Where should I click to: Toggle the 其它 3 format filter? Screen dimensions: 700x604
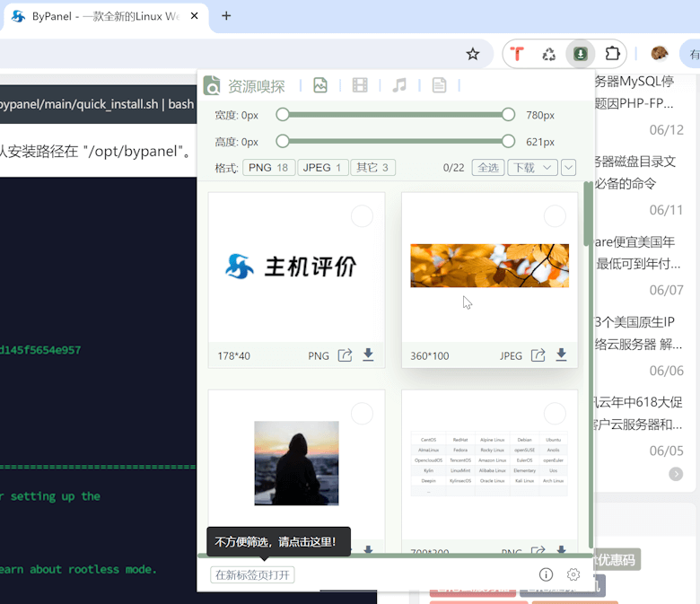pos(372,168)
